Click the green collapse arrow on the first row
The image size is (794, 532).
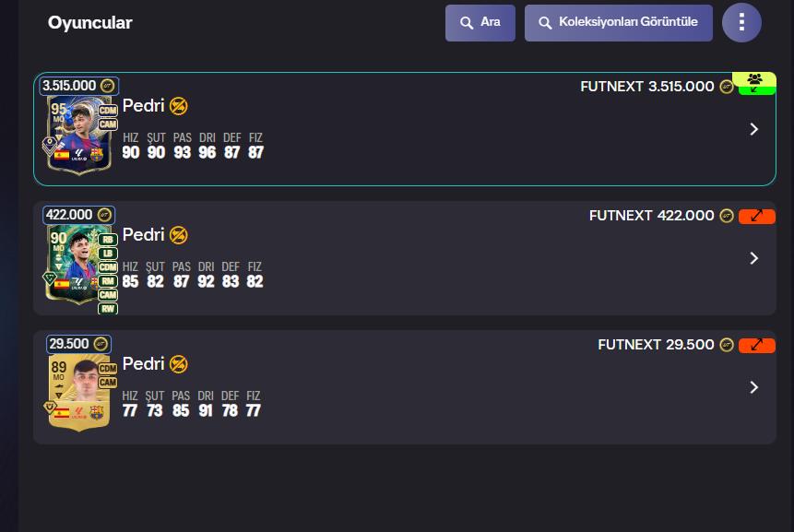pyautogui.click(x=756, y=90)
